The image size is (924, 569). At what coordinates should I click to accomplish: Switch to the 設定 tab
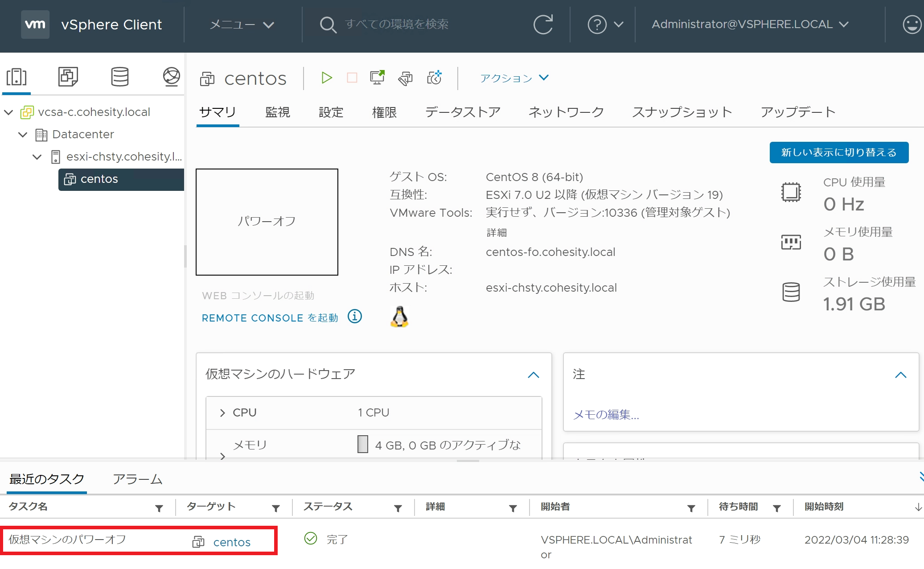pos(331,112)
